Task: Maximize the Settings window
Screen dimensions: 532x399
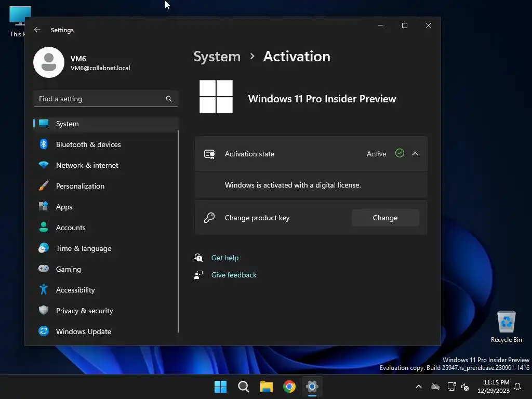Action: coord(404,25)
